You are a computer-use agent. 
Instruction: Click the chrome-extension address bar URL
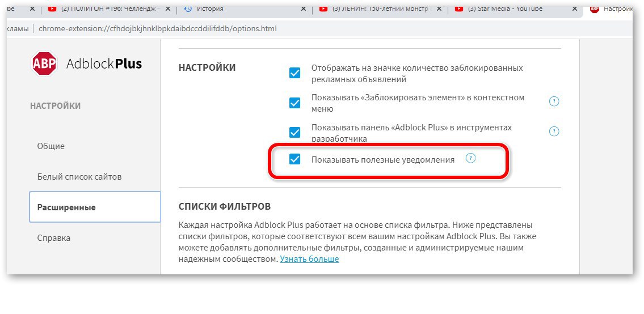158,28
